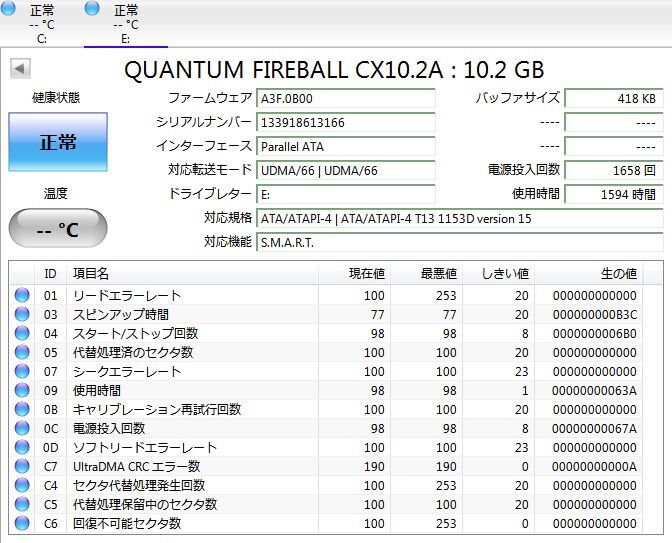Screen dimensions: 672x543
Task: Click status icon for 0C 電源投入回数
Action: click(22, 428)
